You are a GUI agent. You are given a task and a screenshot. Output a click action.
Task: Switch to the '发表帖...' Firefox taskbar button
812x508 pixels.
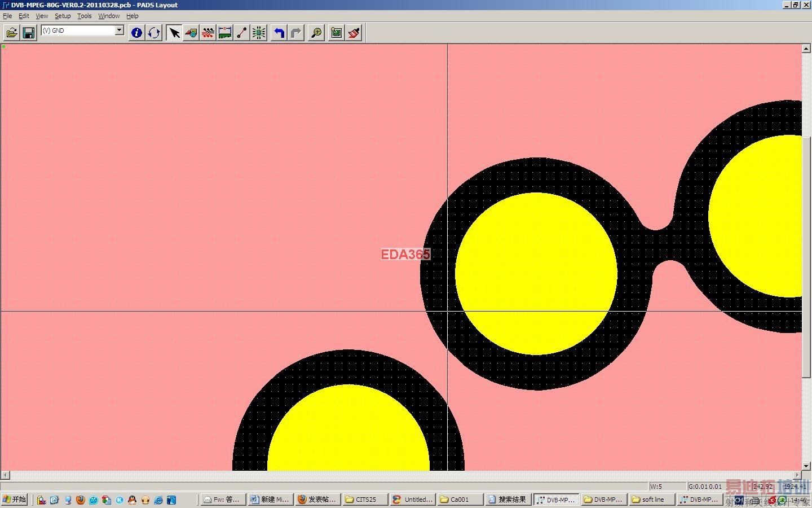[317, 500]
